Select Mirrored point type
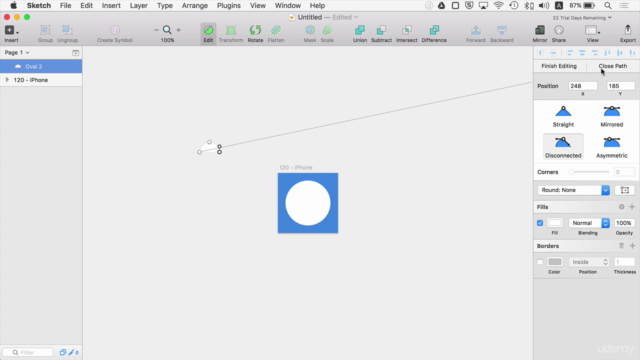This screenshot has height=360, width=640. click(x=611, y=116)
